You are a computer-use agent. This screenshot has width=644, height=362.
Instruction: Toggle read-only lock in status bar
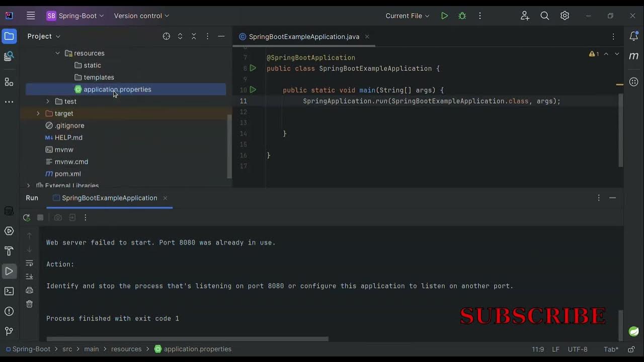coord(631,349)
